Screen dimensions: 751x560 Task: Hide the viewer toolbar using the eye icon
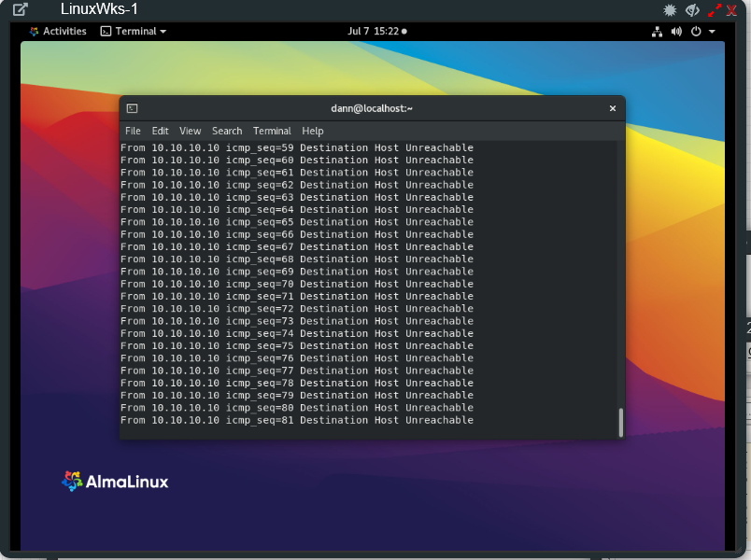point(691,10)
